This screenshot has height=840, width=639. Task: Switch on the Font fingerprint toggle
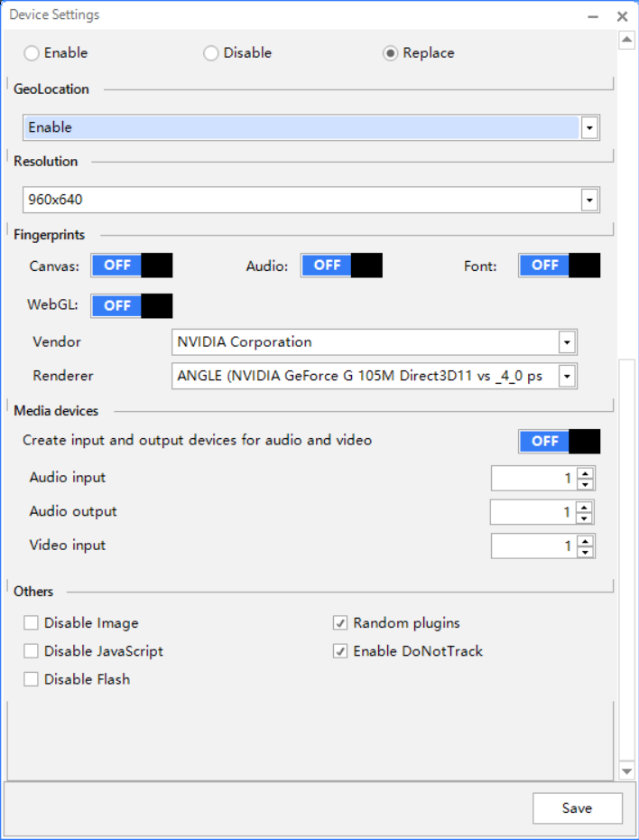pyautogui.click(x=559, y=266)
